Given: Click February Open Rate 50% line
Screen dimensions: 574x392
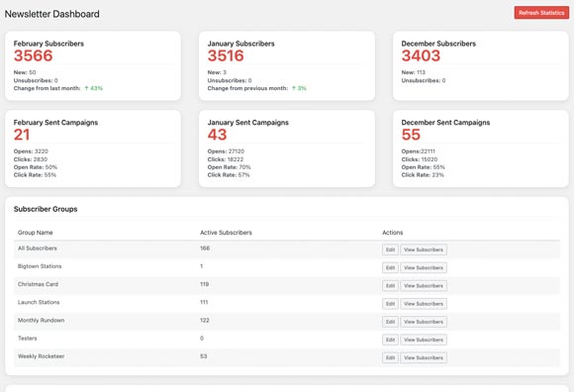Looking at the screenshot, I should pyautogui.click(x=36, y=167).
